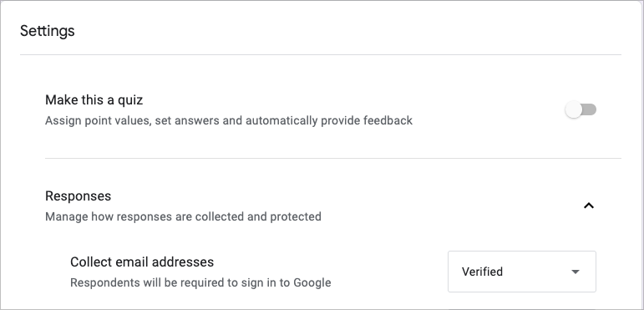The height and width of the screenshot is (310, 644).
Task: Click the gray track of the quiz switch
Action: (x=590, y=109)
